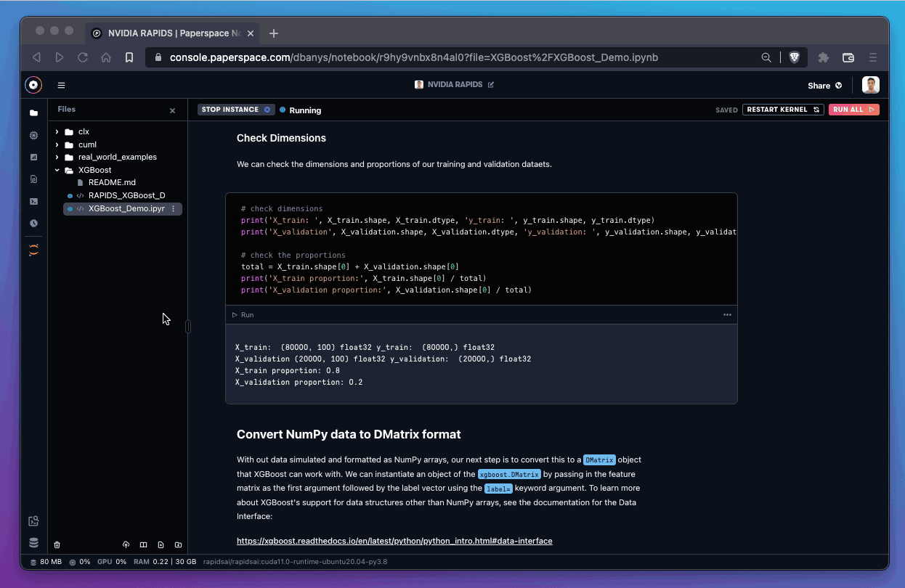The height and width of the screenshot is (588, 905).
Task: Click the orange Jupyter icon in sidebar
Action: coord(33,249)
